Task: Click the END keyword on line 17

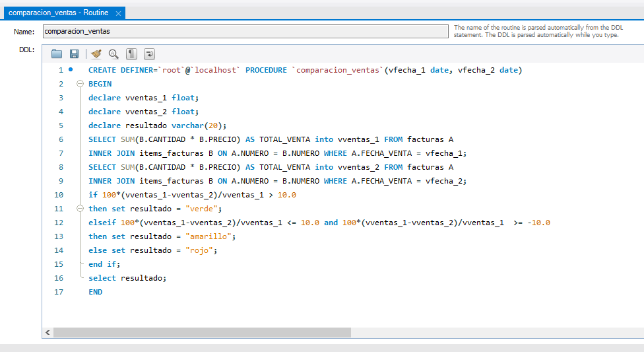Action: (95, 292)
